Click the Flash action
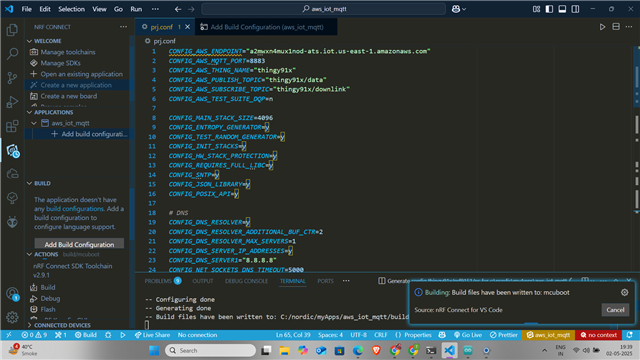This screenshot has width=640, height=360. click(48, 309)
